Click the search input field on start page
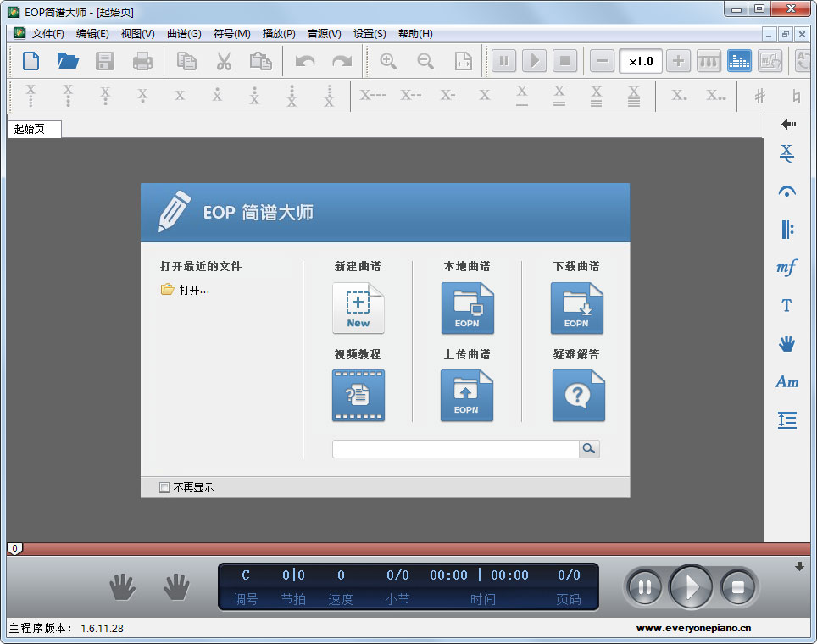Viewport: 817px width, 644px height. coord(455,449)
